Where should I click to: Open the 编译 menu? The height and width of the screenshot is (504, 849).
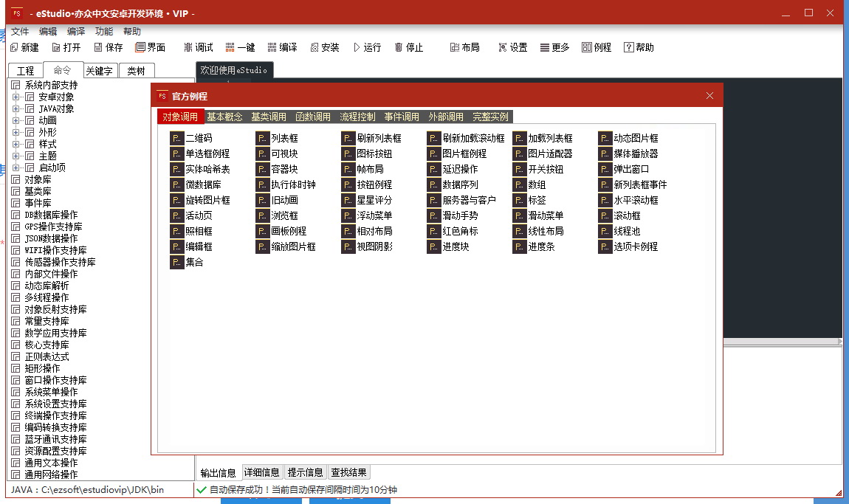[x=76, y=32]
